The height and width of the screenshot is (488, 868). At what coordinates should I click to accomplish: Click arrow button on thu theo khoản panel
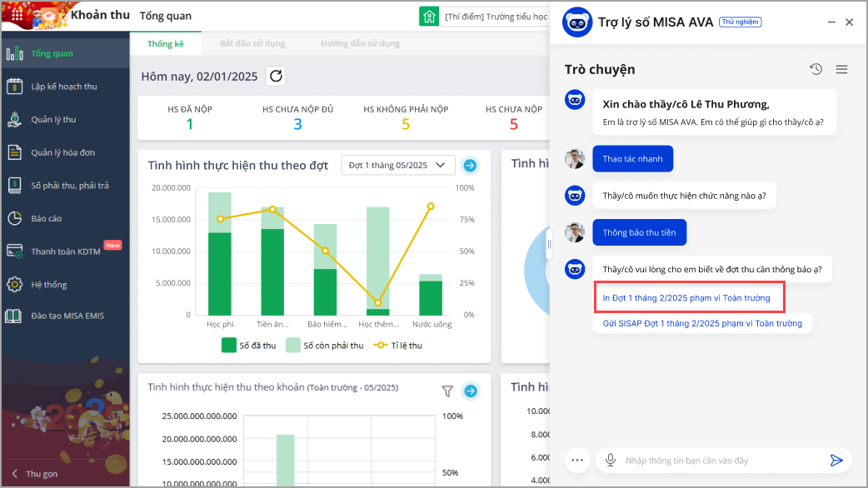click(x=471, y=391)
